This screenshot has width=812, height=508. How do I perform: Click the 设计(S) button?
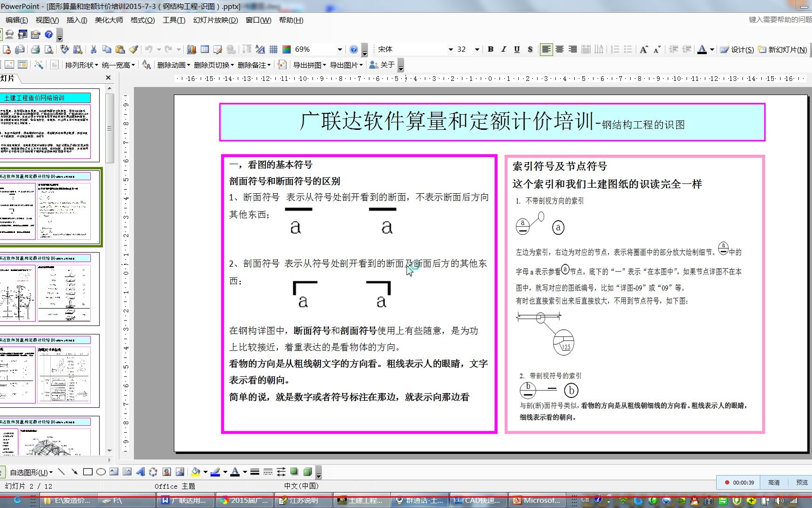pos(737,49)
